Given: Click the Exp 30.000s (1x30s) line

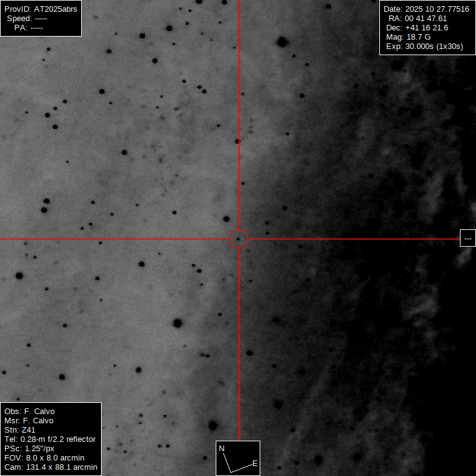Looking at the screenshot, I should (423, 46).
